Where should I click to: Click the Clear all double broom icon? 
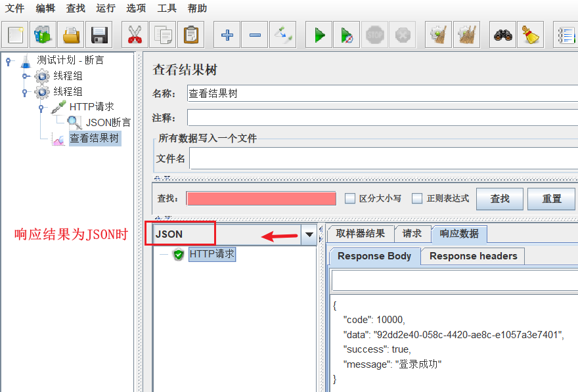pyautogui.click(x=467, y=35)
